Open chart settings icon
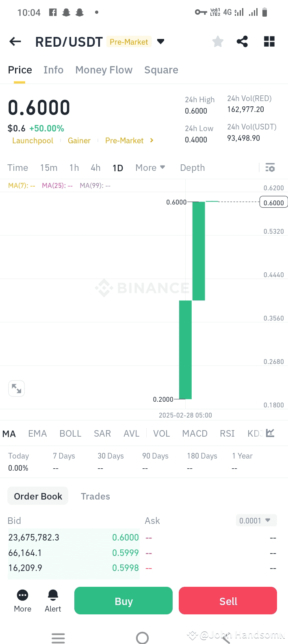This screenshot has width=288, height=644. [270, 168]
